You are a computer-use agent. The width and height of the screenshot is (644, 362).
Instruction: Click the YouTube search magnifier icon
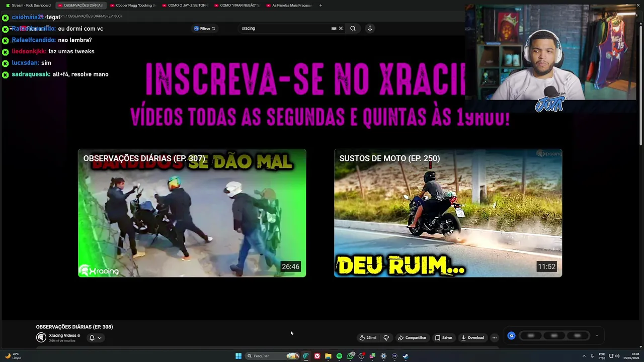[x=353, y=28]
